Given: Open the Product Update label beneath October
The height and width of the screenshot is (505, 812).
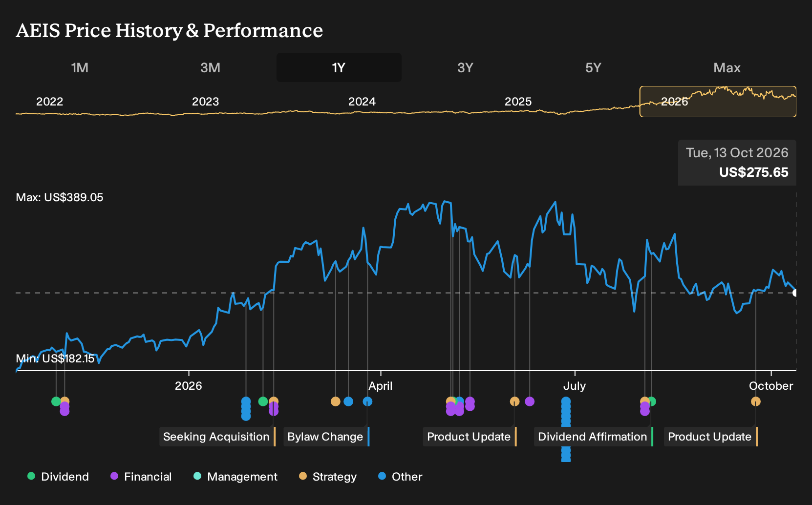Looking at the screenshot, I should (711, 437).
